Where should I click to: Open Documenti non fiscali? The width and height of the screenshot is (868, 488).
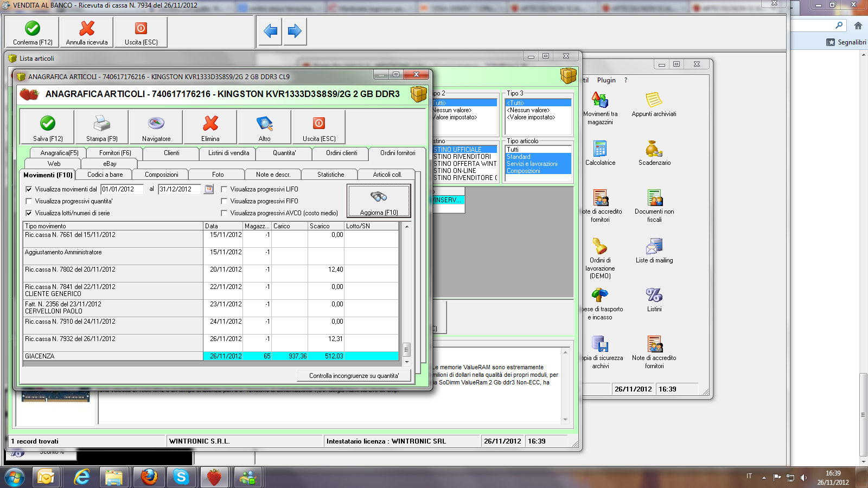click(654, 206)
